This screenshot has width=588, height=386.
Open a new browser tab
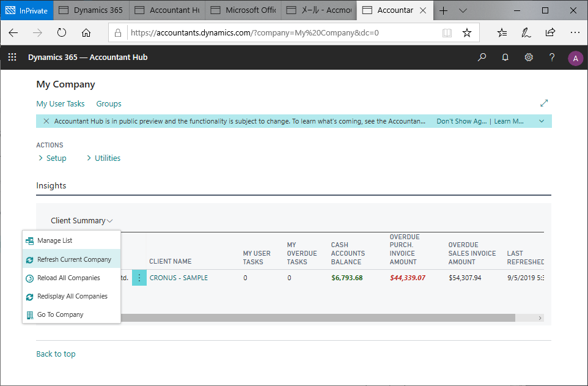point(443,10)
